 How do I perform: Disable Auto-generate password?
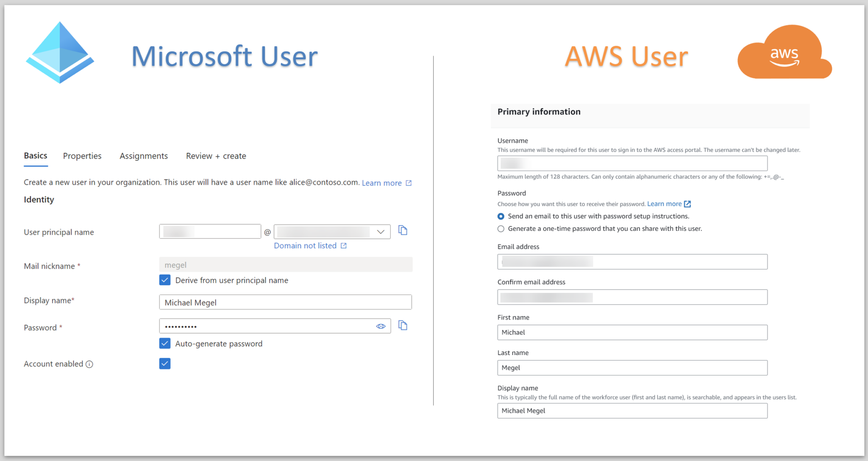click(x=164, y=343)
